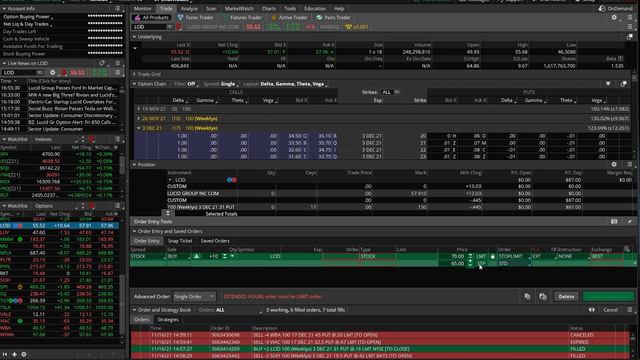Click the lock icon next to LMT price
This screenshot has height=360, width=640.
(493, 256)
